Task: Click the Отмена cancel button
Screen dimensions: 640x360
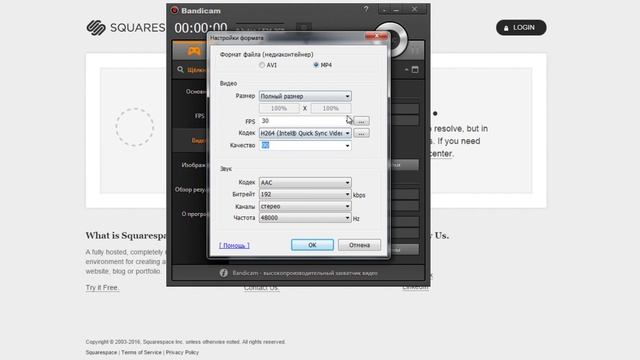Action: pyautogui.click(x=359, y=245)
